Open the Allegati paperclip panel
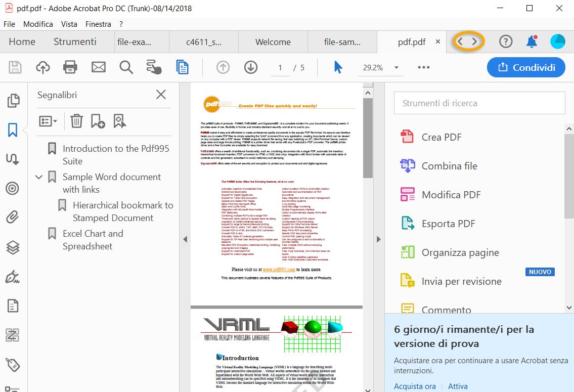This screenshot has height=392, width=574. coord(13,217)
